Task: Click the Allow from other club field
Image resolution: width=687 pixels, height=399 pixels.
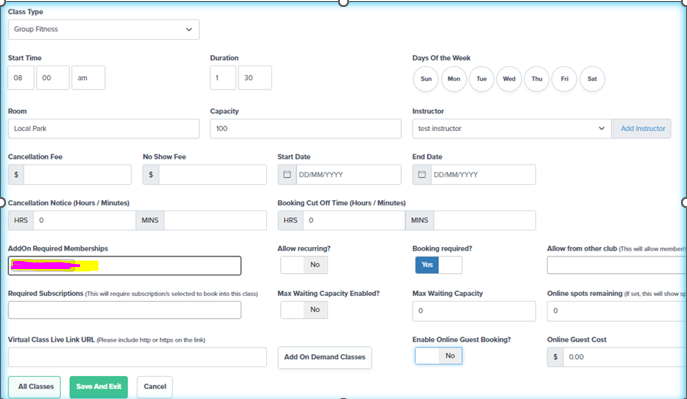Action: [616, 265]
